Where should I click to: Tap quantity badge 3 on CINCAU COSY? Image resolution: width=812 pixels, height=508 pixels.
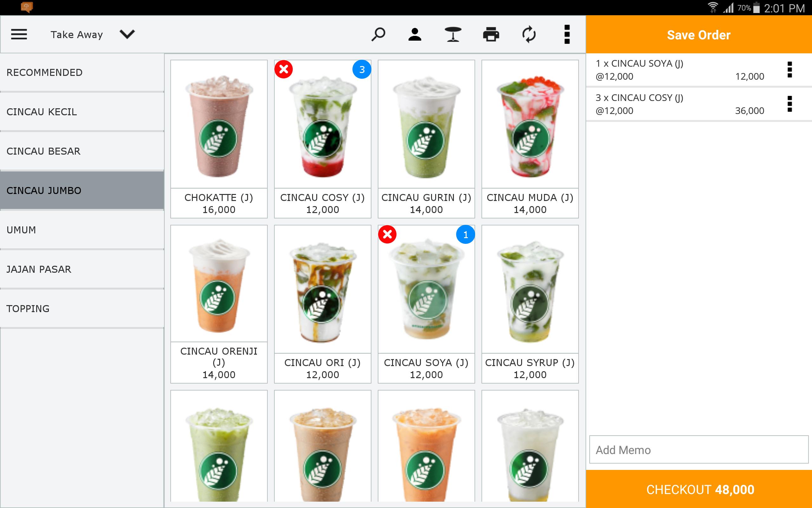point(362,70)
